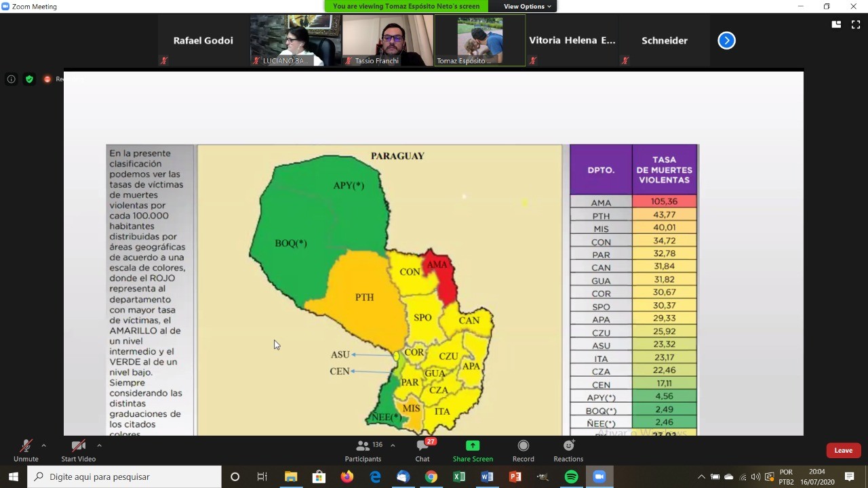Show next participants with blue arrow
The image size is (868, 488).
(x=726, y=41)
